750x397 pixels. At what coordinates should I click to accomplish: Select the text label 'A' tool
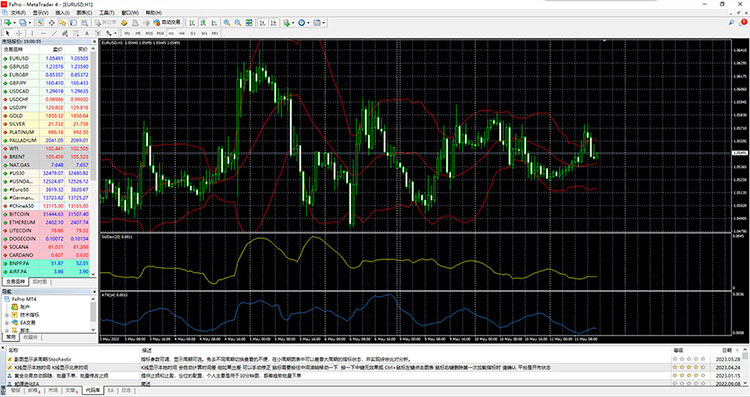point(87,33)
